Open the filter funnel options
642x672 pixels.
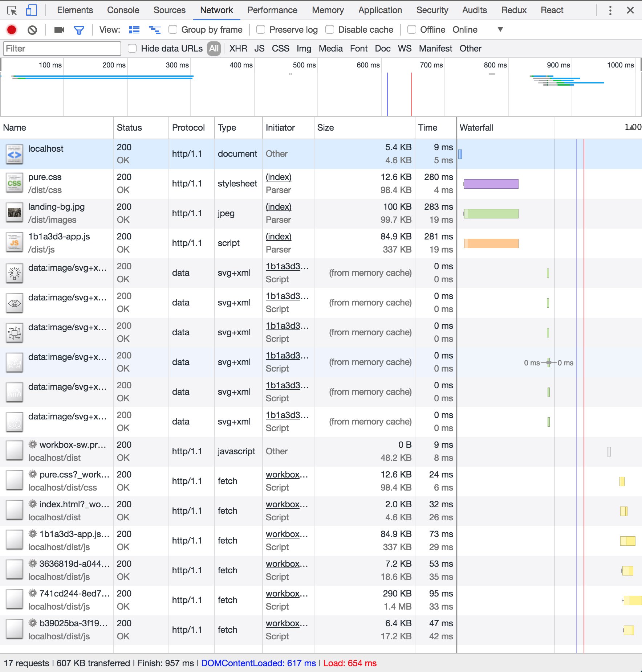tap(79, 30)
